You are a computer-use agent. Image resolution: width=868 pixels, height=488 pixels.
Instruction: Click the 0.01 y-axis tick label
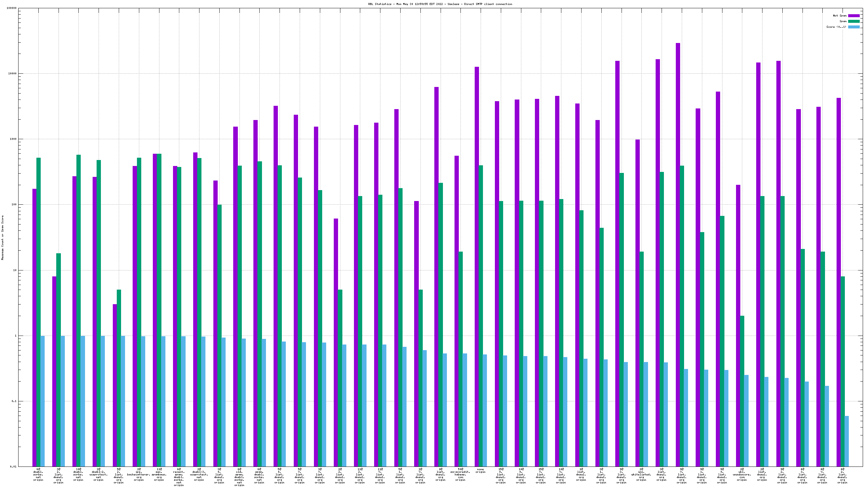pyautogui.click(x=13, y=467)
